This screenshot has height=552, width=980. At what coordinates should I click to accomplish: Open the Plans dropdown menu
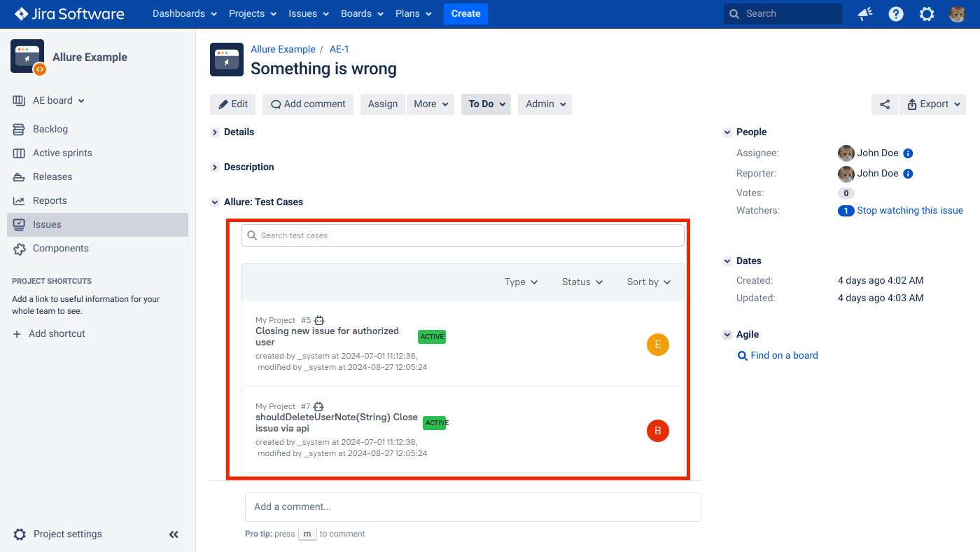pyautogui.click(x=414, y=14)
